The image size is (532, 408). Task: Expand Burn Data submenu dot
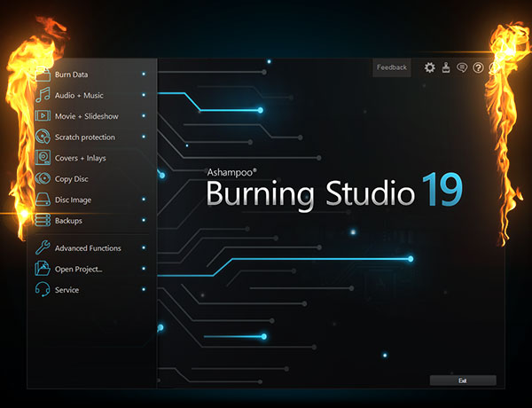click(144, 74)
